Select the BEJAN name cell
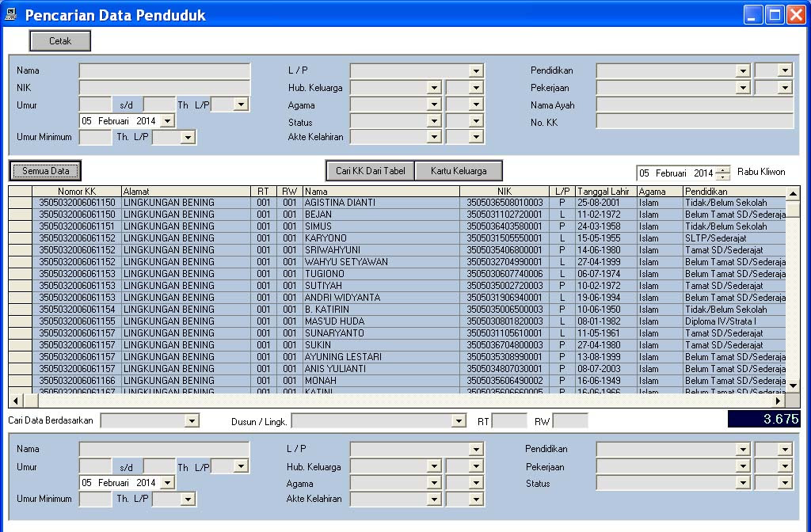 click(381, 215)
